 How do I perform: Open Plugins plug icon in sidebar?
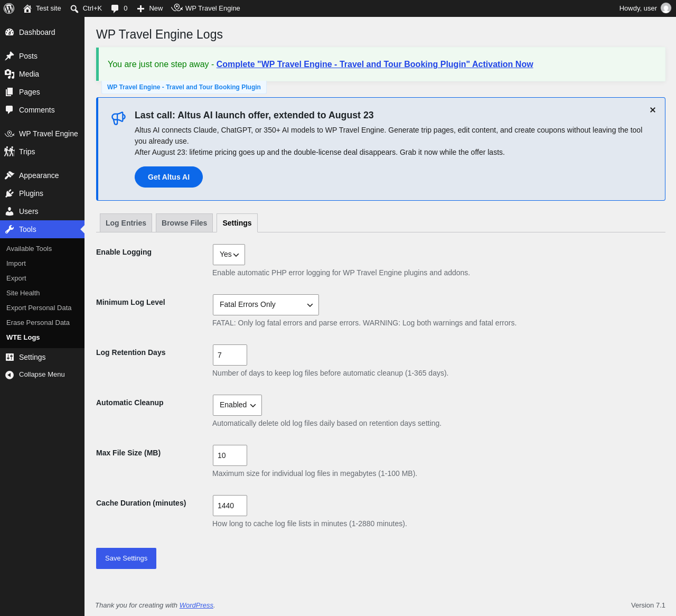tap(10, 193)
